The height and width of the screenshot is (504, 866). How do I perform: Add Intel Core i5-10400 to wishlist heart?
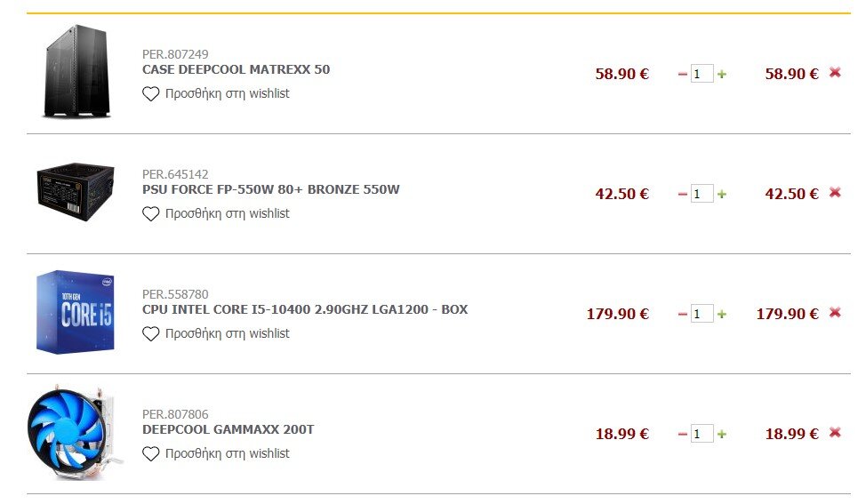click(151, 334)
